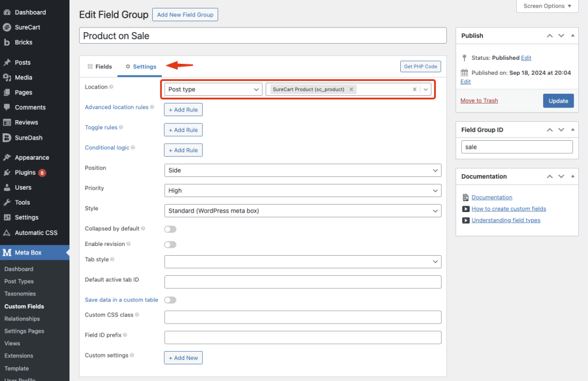Click the Users icon in sidebar
Screen dimensions: 588x381
7,187
